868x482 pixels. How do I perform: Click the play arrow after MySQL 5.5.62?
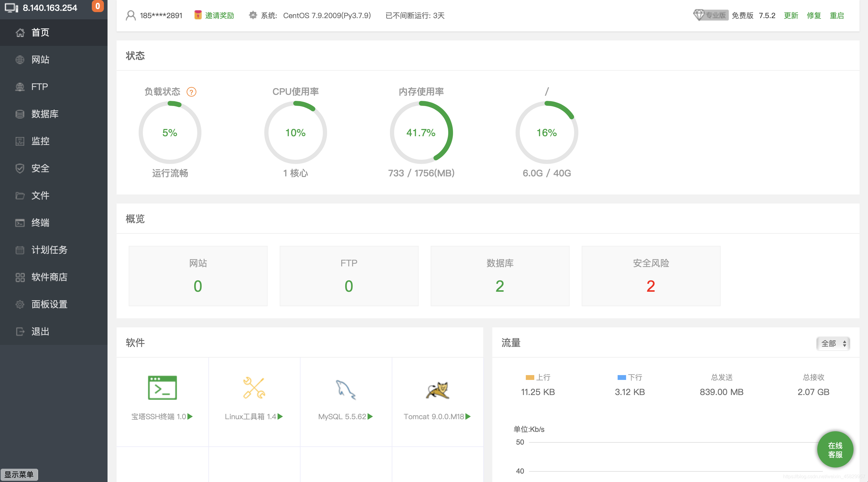coord(370,417)
